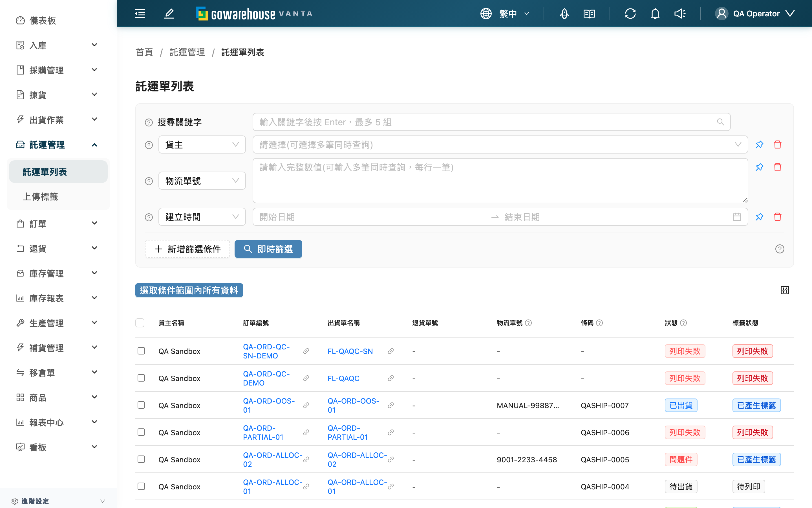Image resolution: width=812 pixels, height=508 pixels.
Task: Click the QA Operator avatar icon
Action: coord(721,14)
